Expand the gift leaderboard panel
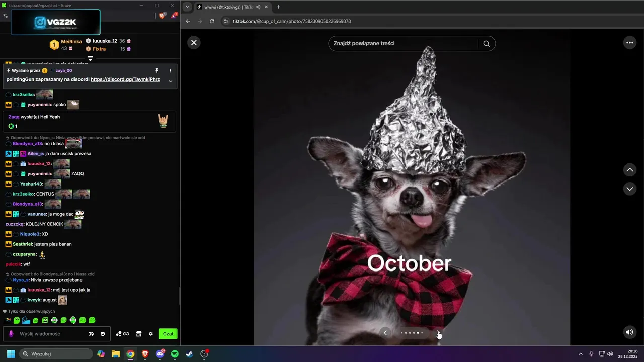The width and height of the screenshot is (644, 362). 90,58
